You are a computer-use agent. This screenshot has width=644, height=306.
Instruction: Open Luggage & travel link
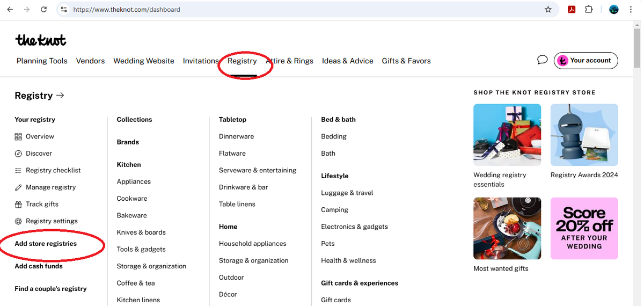click(347, 193)
